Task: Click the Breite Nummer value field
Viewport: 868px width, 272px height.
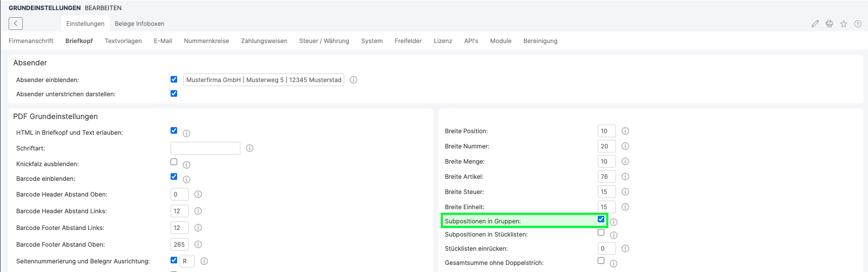Action: click(x=606, y=146)
